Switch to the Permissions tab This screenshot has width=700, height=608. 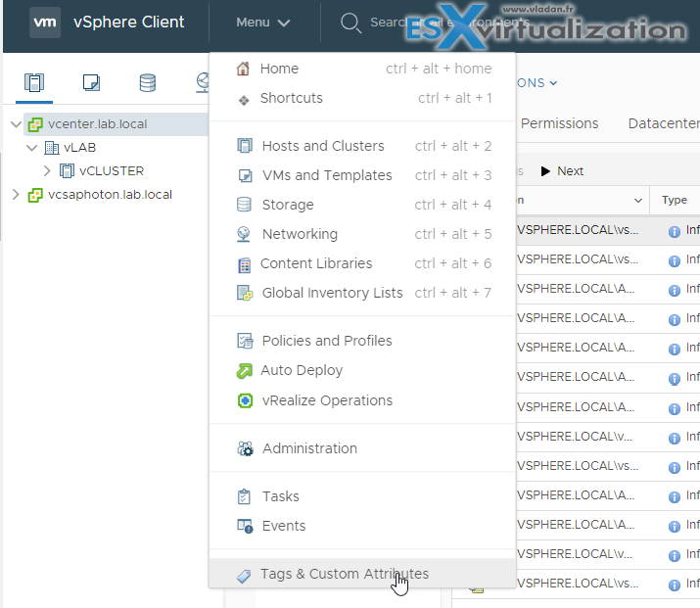(559, 123)
